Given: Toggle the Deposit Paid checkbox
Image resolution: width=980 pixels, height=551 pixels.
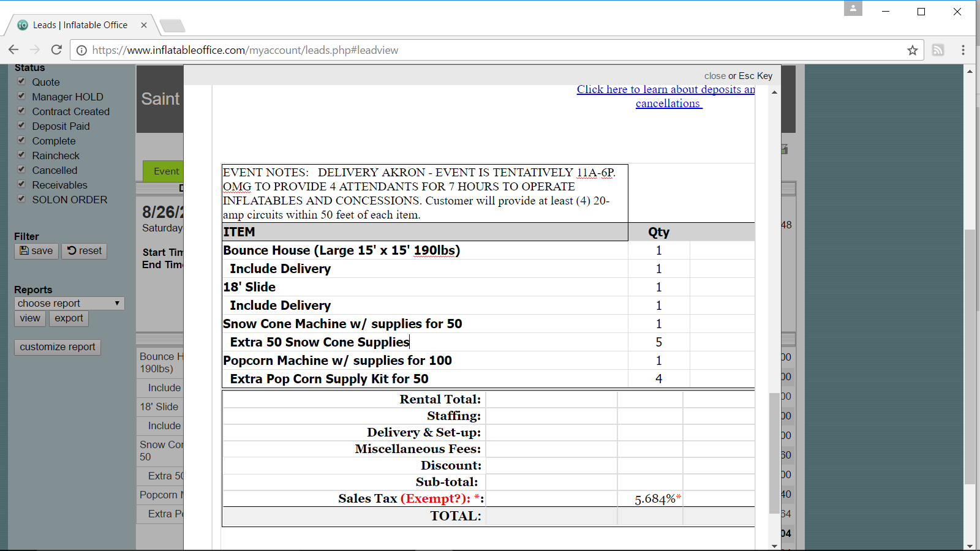Looking at the screenshot, I should click(x=21, y=126).
